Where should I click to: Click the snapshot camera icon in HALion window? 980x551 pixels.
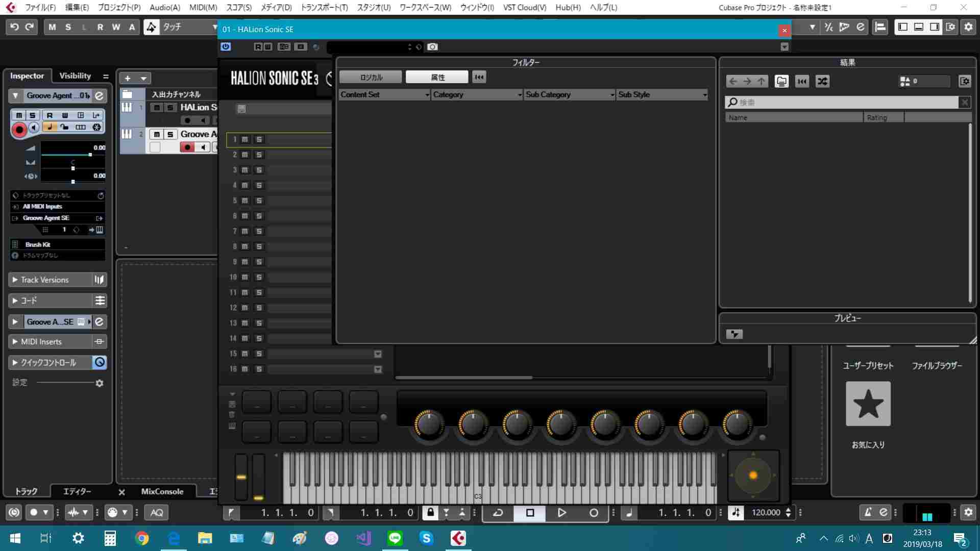[432, 47]
